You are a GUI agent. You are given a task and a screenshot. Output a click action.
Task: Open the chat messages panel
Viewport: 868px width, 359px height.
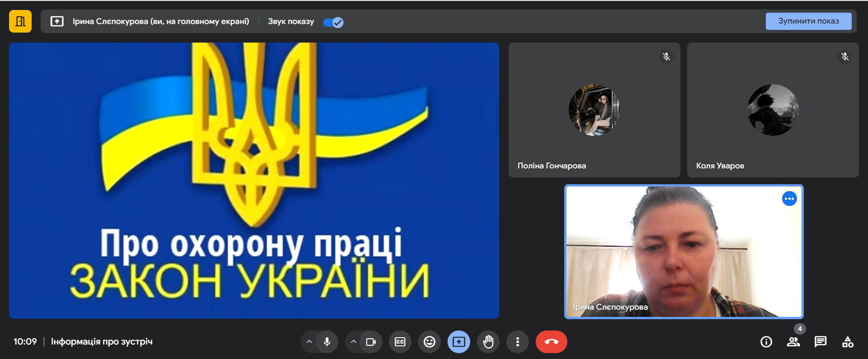pyautogui.click(x=820, y=342)
